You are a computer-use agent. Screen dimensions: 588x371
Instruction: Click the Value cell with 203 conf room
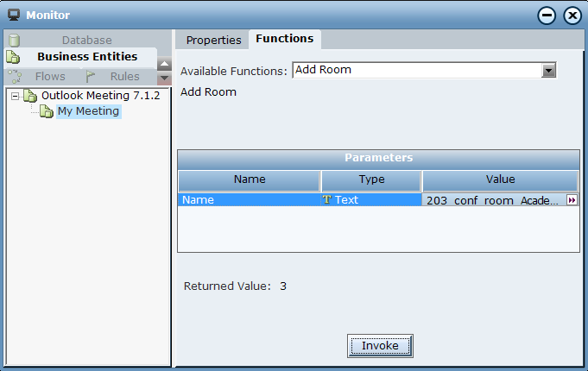(x=493, y=200)
